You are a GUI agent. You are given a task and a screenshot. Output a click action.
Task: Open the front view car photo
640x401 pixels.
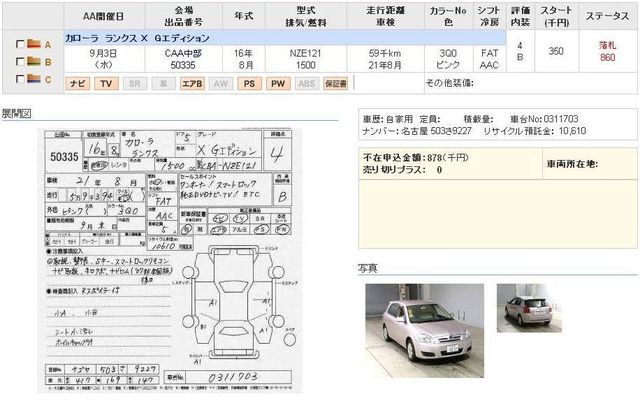click(x=425, y=330)
